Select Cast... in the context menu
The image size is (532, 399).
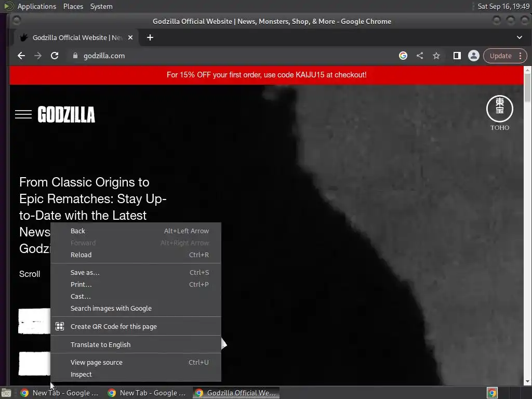click(136, 296)
